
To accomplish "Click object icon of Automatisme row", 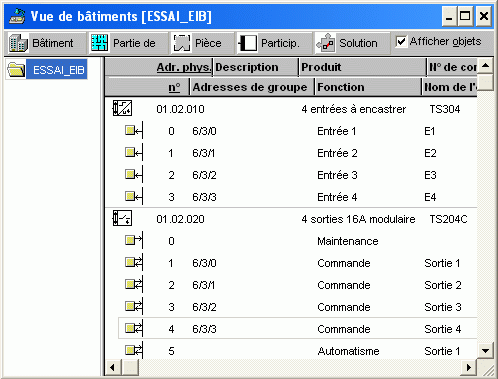I will point(134,350).
